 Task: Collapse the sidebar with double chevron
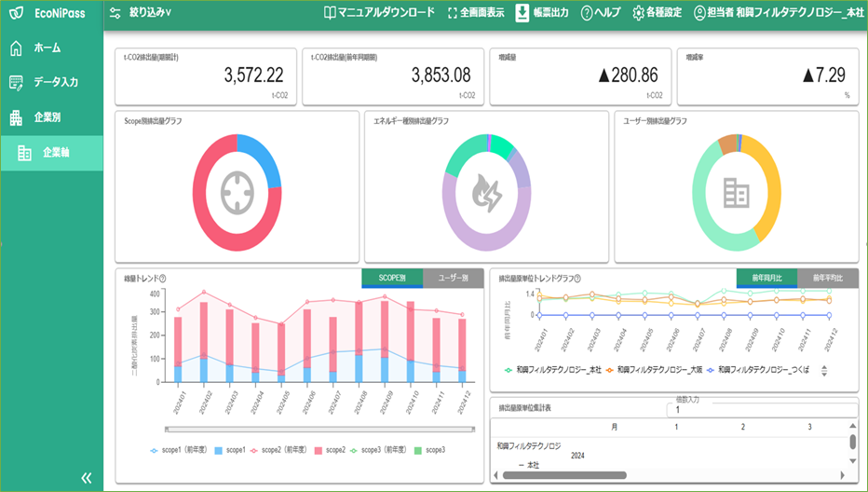87,478
